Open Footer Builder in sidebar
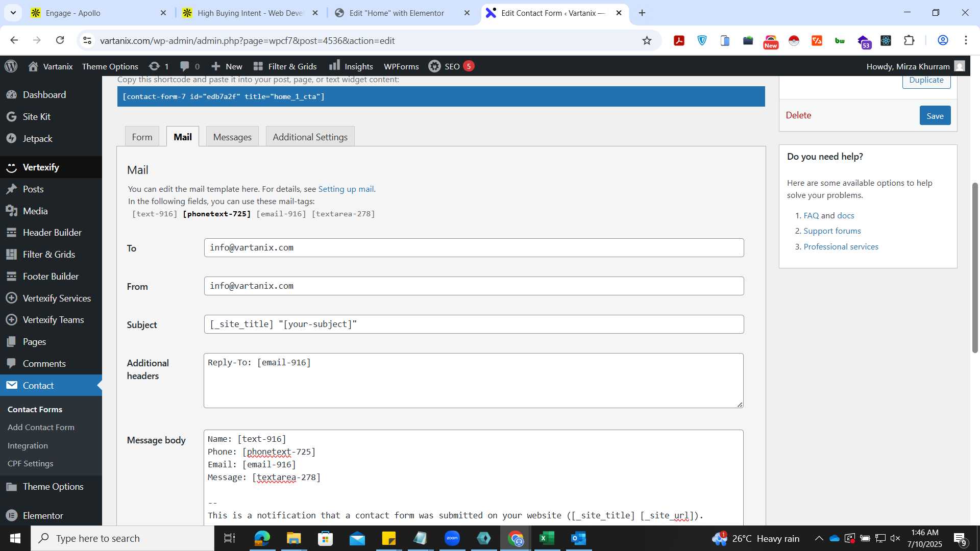Image resolution: width=980 pixels, height=551 pixels. coord(51,276)
